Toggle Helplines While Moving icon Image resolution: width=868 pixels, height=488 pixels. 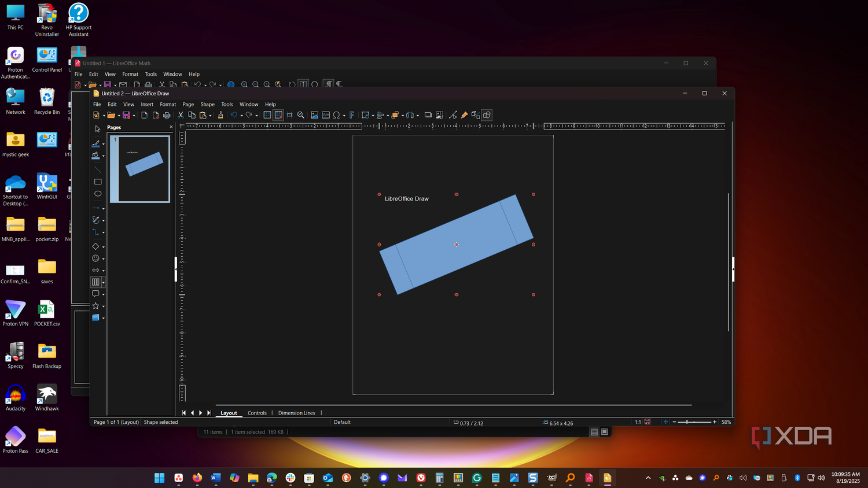[289, 115]
